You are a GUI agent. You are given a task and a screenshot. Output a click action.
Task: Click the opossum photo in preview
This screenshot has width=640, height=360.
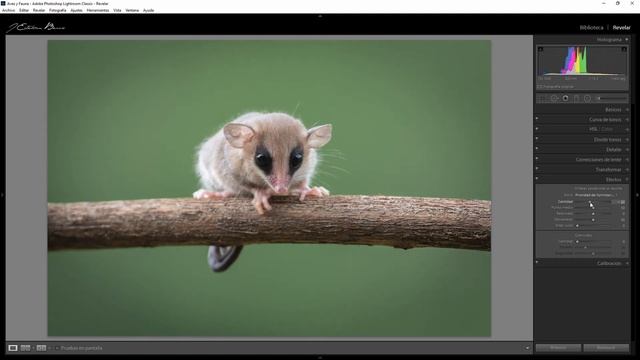pos(269,188)
